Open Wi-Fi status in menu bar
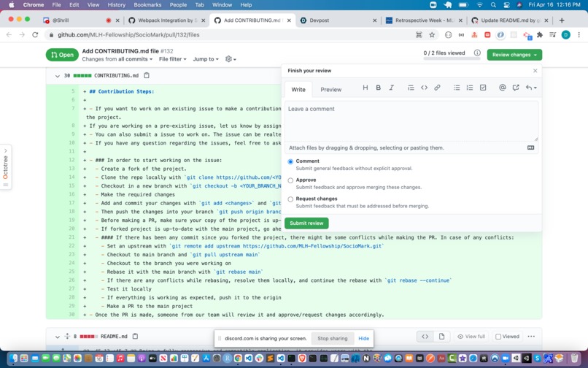This screenshot has height=368, width=588. [479, 5]
